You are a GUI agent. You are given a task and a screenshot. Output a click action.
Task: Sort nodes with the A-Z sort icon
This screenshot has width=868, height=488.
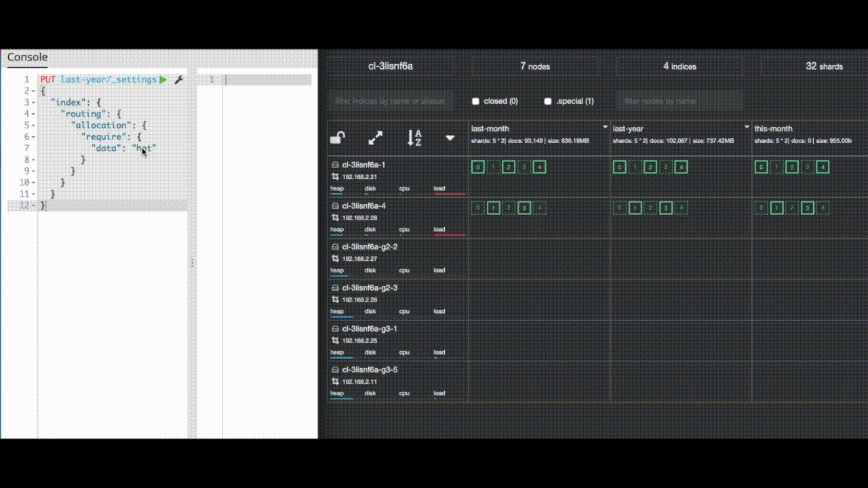414,138
